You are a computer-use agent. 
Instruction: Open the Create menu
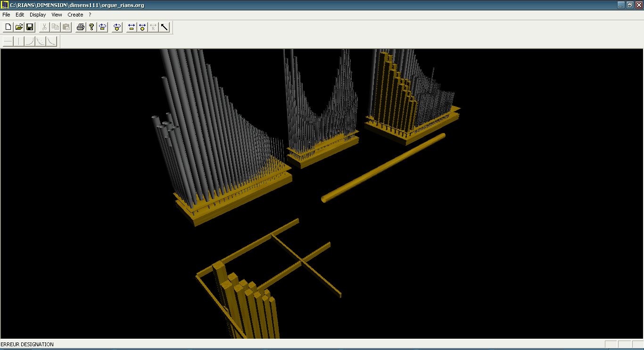click(x=75, y=15)
